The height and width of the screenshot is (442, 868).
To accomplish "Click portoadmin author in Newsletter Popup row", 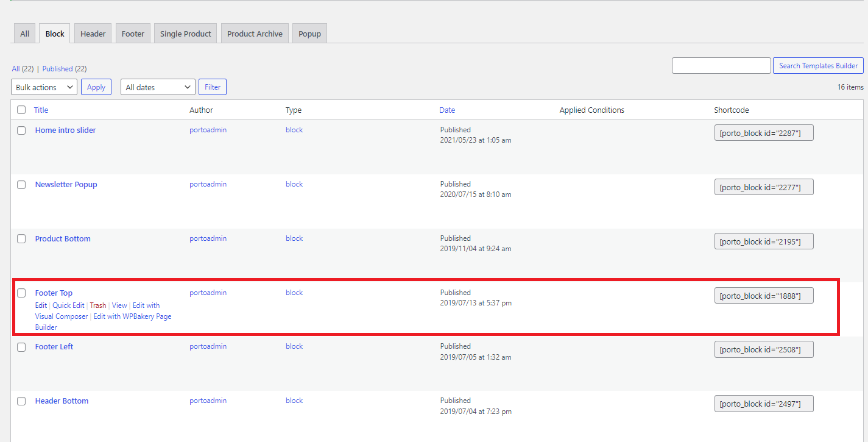I will pos(208,184).
